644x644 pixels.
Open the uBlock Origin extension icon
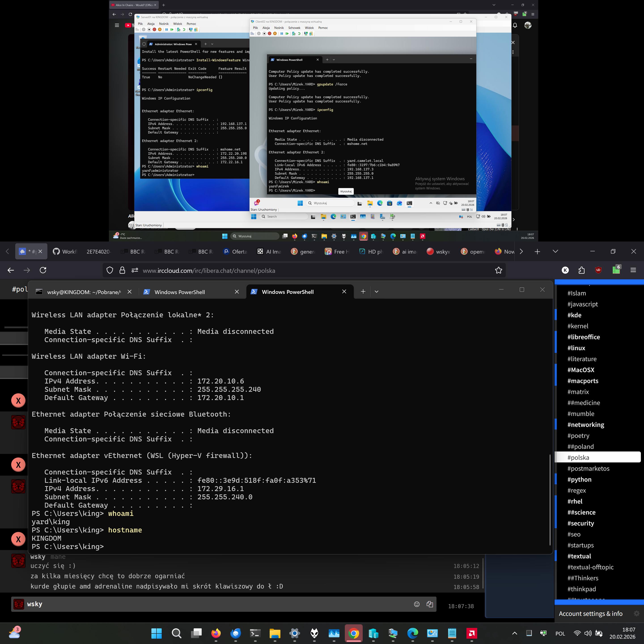[598, 270]
